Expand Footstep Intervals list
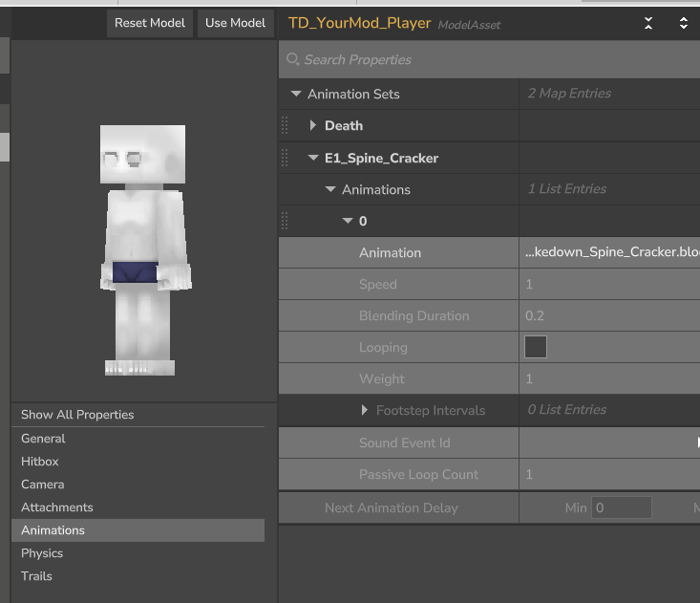This screenshot has width=700, height=603. pos(364,410)
